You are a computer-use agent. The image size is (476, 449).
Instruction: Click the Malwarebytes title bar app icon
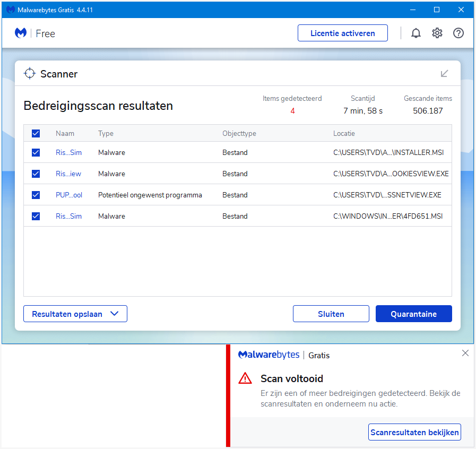click(x=11, y=10)
